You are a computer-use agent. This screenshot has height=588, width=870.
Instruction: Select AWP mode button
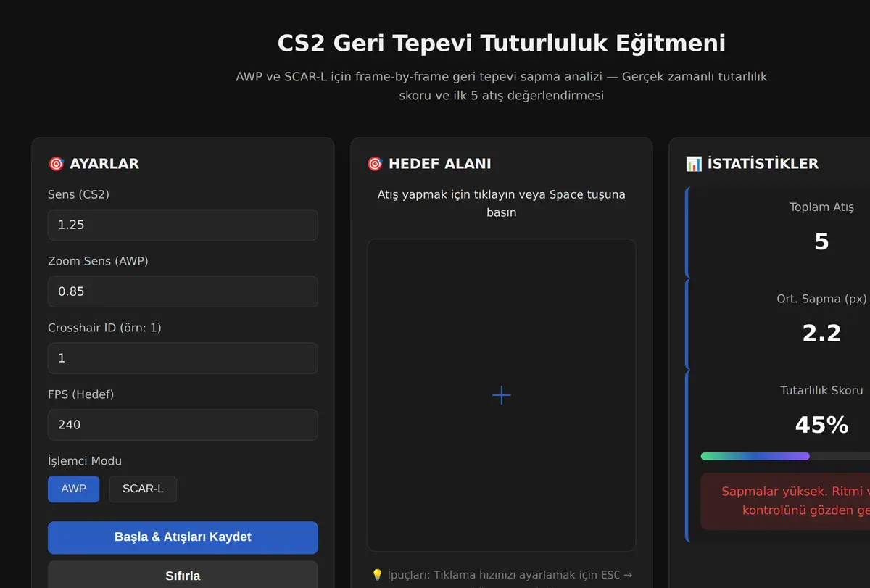pyautogui.click(x=74, y=489)
